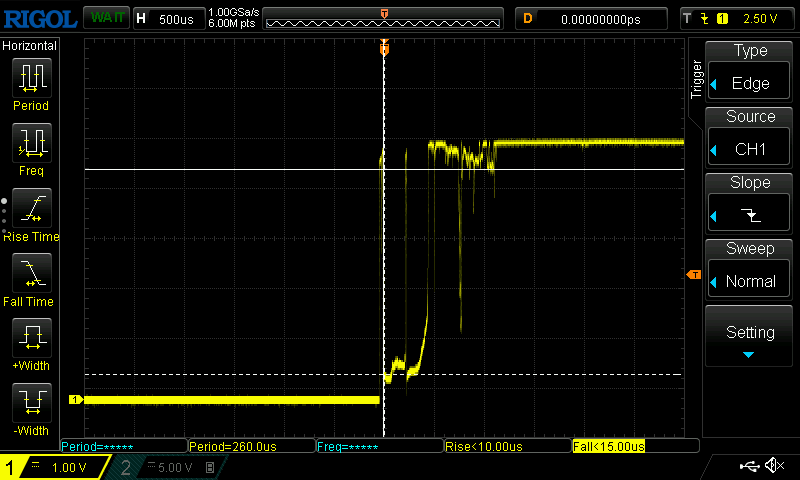Open the Horizontal measurement tab
The image size is (800, 480).
click(30, 46)
